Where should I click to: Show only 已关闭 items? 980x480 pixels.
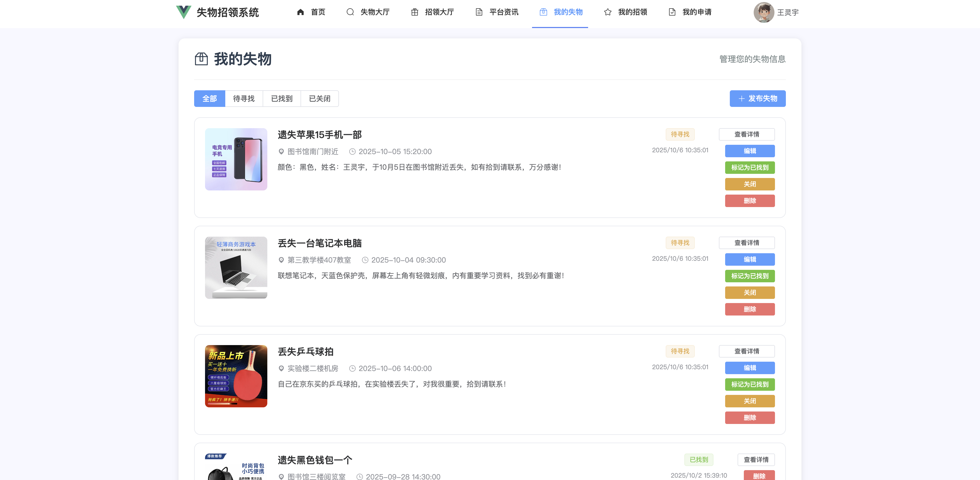319,99
